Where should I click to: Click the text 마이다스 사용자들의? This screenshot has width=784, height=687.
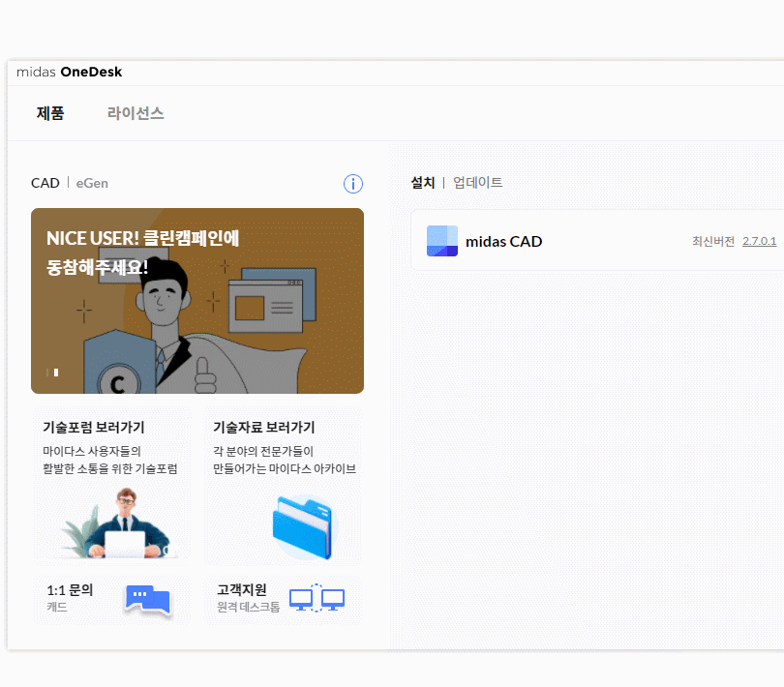[92, 452]
